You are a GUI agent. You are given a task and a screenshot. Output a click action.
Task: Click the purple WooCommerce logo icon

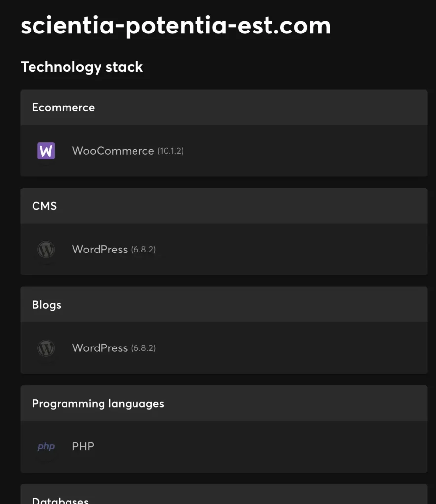tap(46, 151)
